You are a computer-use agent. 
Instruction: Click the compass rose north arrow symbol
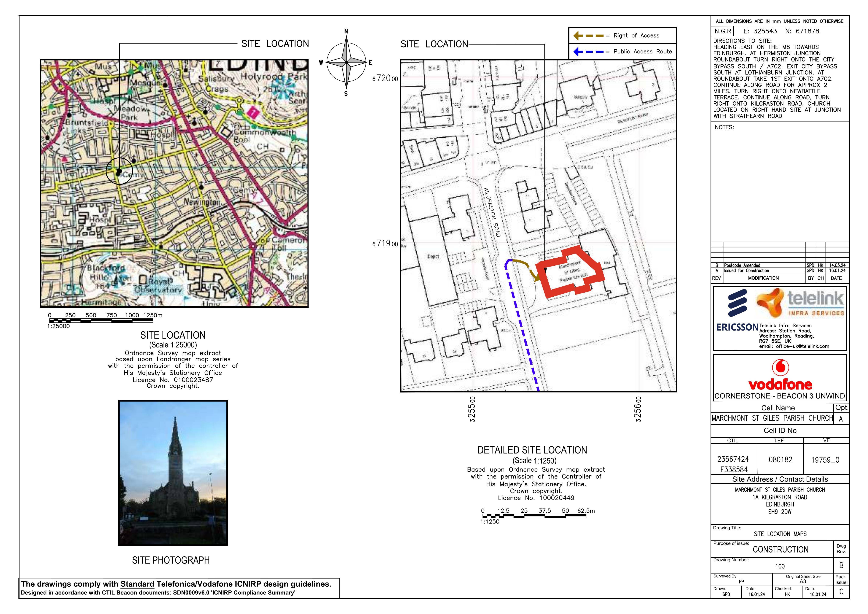coord(346,62)
